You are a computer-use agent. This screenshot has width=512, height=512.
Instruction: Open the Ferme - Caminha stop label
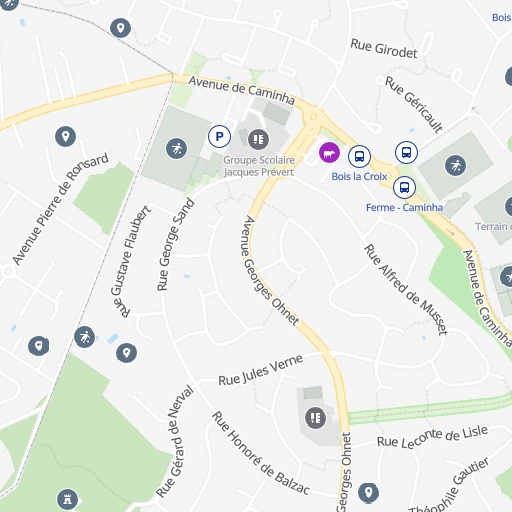(x=404, y=208)
